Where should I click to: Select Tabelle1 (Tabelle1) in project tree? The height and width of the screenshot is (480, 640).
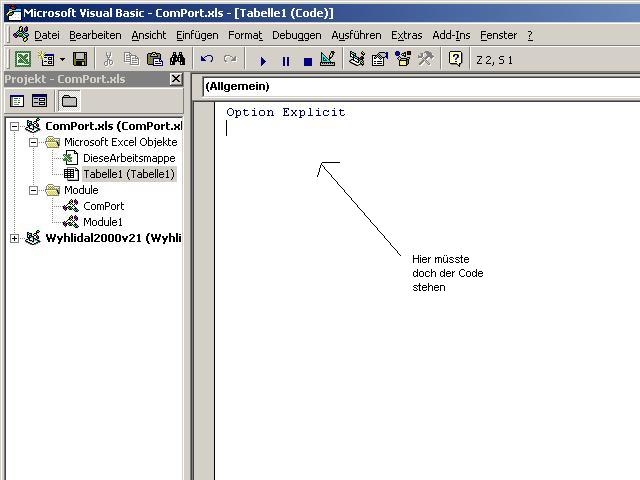(x=129, y=174)
